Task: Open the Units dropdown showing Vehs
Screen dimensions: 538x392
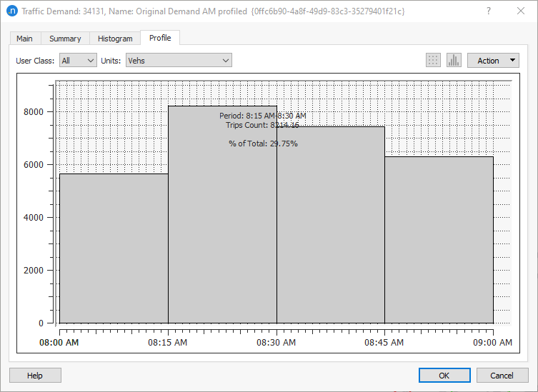Action: pos(179,61)
